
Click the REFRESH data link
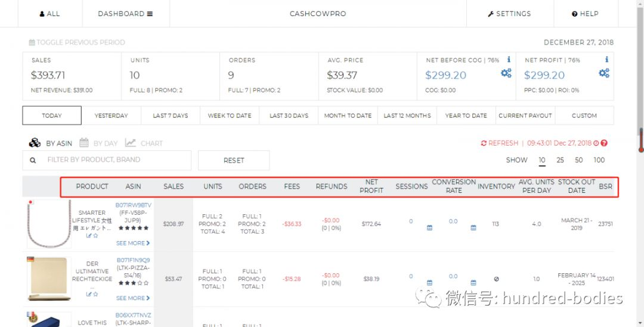point(500,143)
